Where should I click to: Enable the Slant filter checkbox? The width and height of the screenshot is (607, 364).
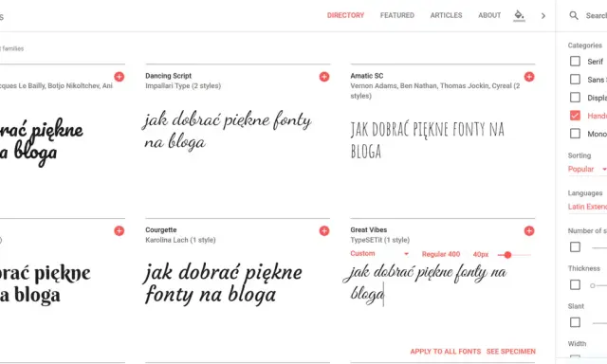[x=575, y=322]
